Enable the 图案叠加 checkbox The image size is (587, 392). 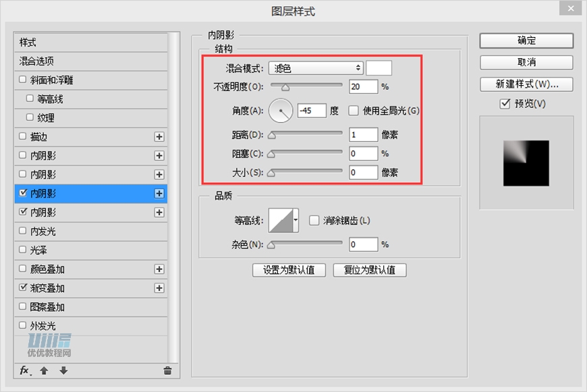coord(22,306)
